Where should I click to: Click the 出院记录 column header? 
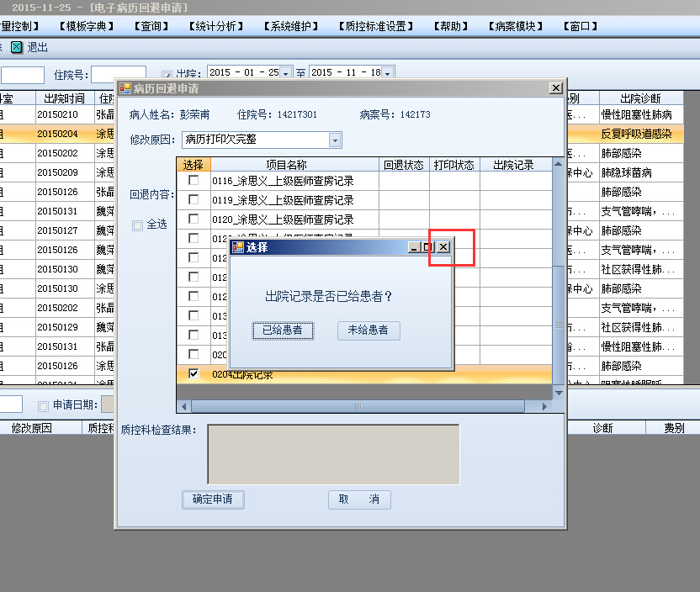[516, 165]
